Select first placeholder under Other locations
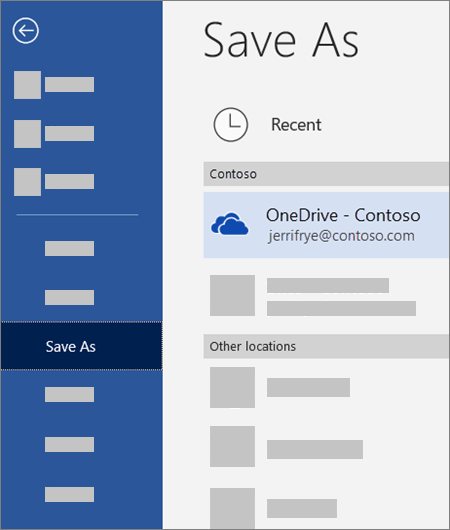Viewport: 450px width, 530px height. (280, 387)
